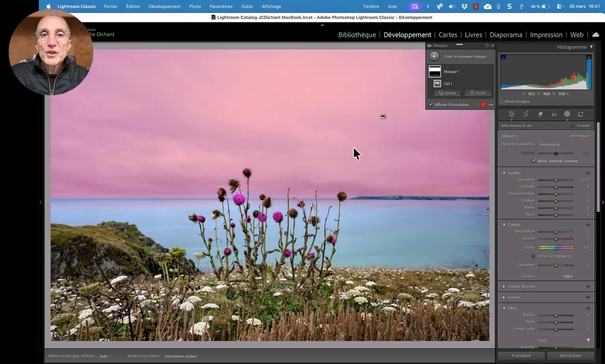Switch to the Bibliothèque module
This screenshot has height=364, width=605.
[357, 35]
